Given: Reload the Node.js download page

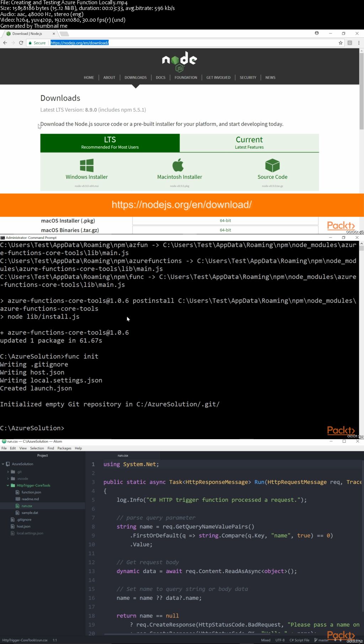Looking at the screenshot, I should point(21,43).
